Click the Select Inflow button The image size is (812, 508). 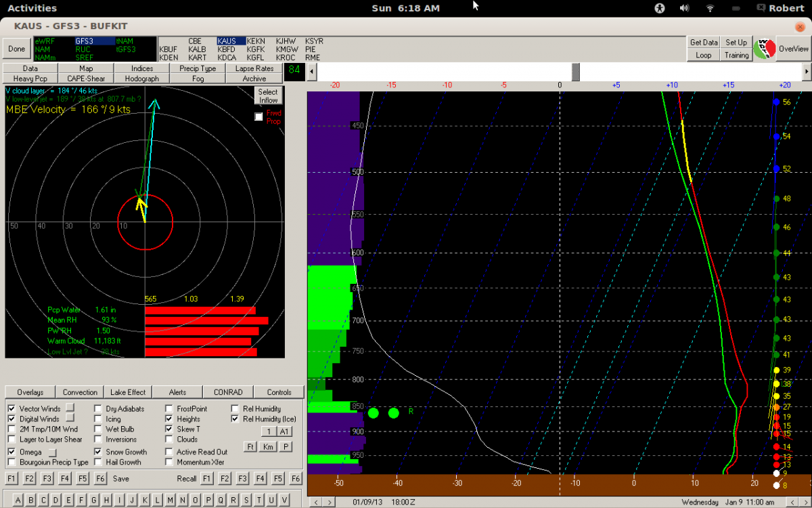click(x=268, y=96)
